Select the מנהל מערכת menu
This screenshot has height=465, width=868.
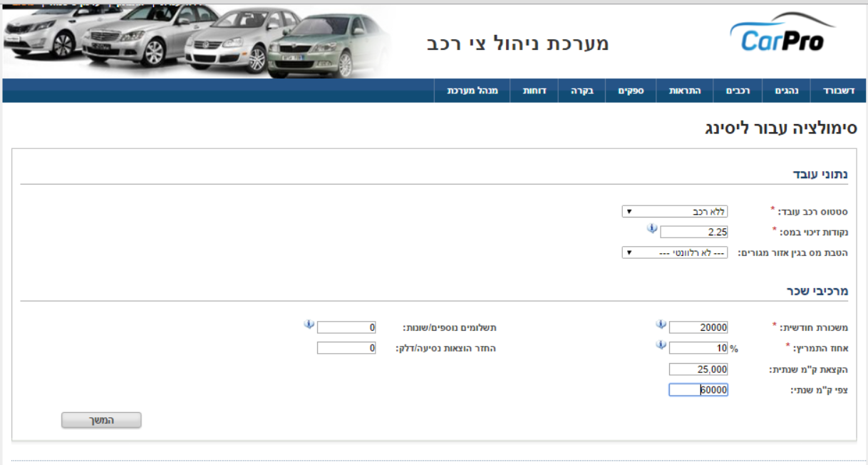pyautogui.click(x=472, y=91)
